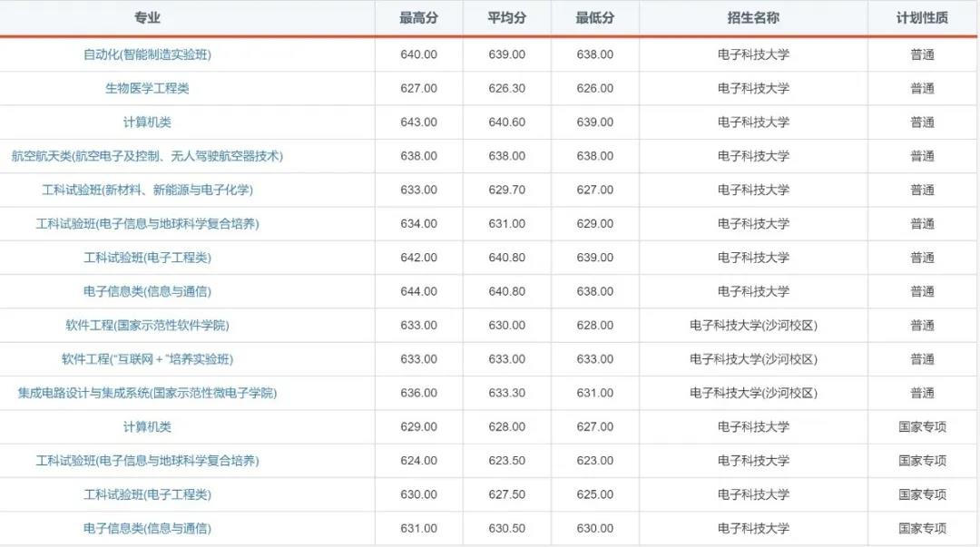The width and height of the screenshot is (980, 547).
Task: Open 软件工程("互联网+"培养实验班) major link
Action: coord(147,359)
